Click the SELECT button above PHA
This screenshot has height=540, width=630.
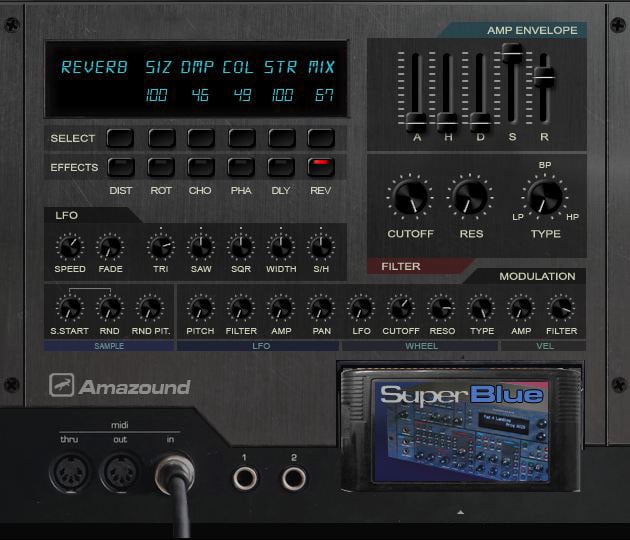click(x=241, y=138)
